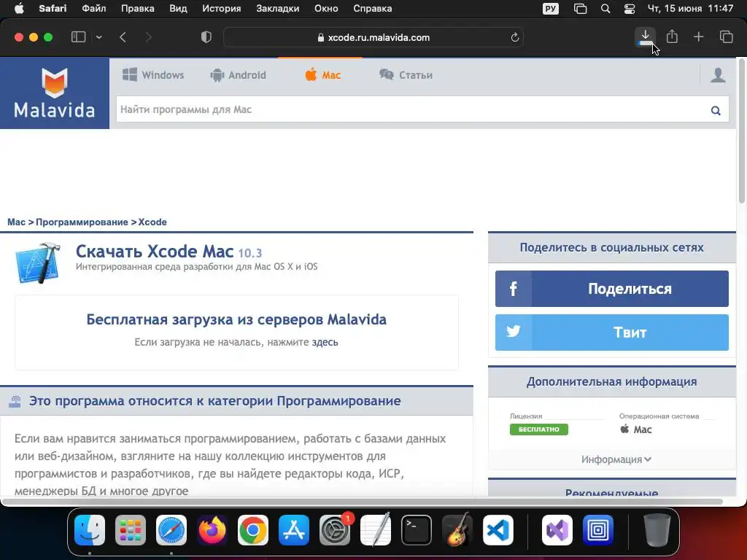747x560 pixels.
Task: Open Visual Studio from the Dock
Action: coord(557,530)
